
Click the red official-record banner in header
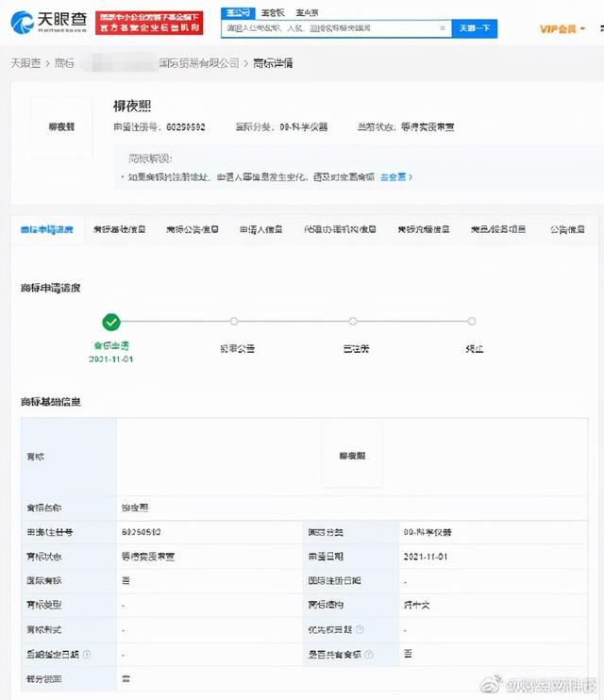click(x=149, y=23)
